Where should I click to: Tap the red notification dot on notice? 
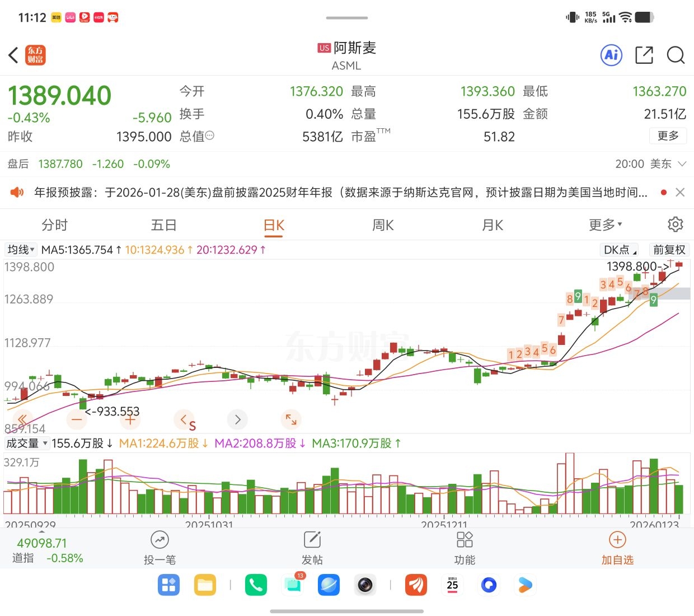click(664, 192)
